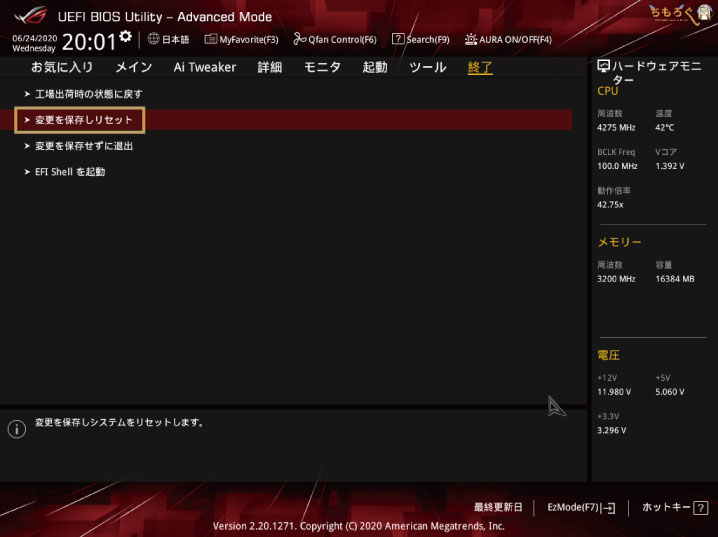Screen dimensions: 718x537
Task: Click the Qfan Control(F6) label
Action: click(x=343, y=40)
